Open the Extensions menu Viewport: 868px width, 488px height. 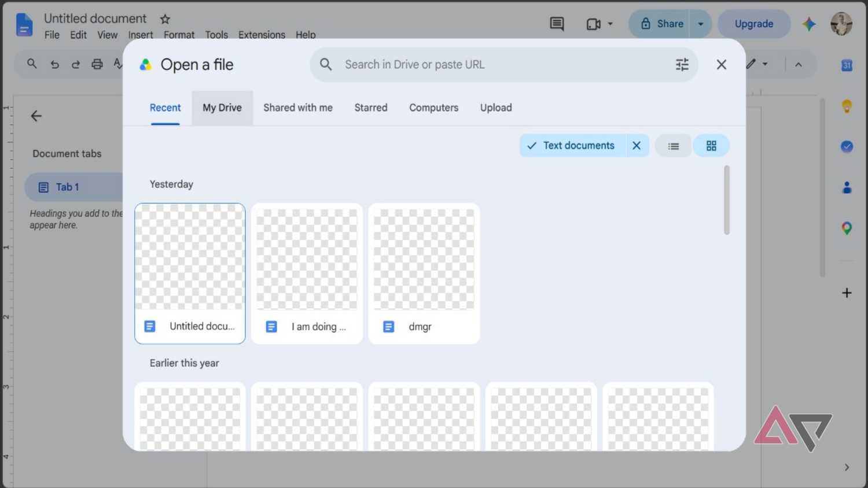click(x=262, y=35)
